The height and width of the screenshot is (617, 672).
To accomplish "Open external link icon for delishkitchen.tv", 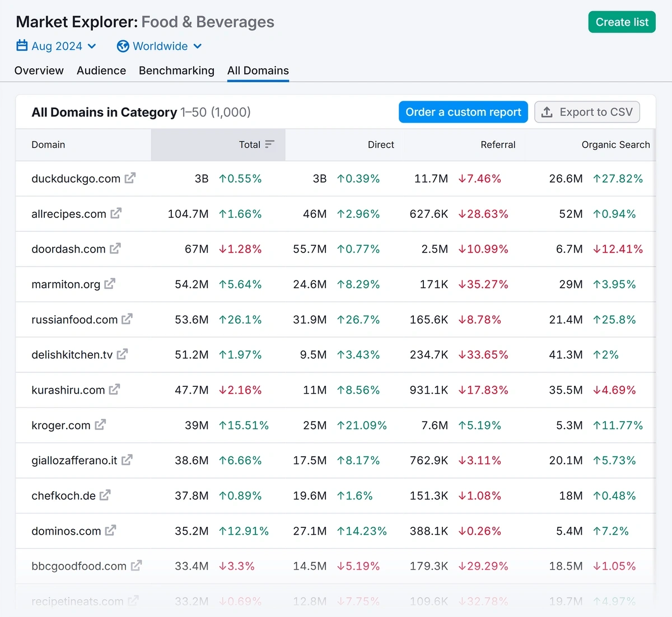I will pos(122,354).
